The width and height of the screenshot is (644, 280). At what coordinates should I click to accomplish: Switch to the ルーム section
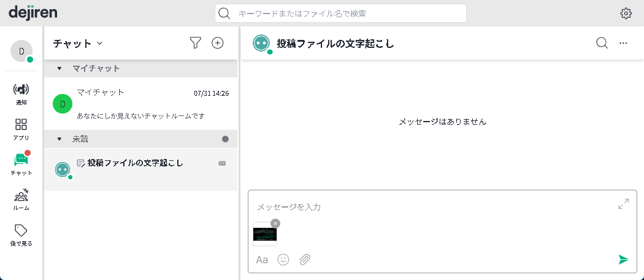(21, 200)
